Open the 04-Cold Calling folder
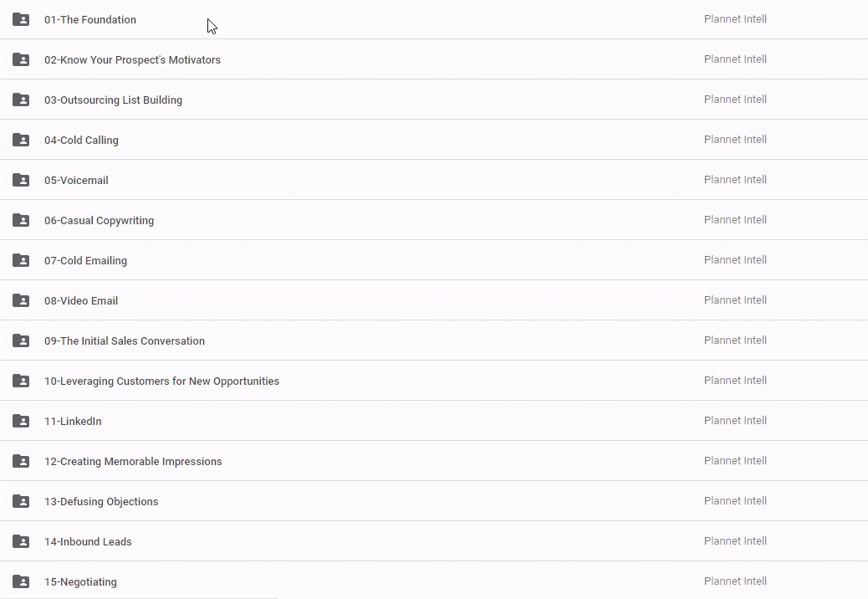 [x=81, y=141]
